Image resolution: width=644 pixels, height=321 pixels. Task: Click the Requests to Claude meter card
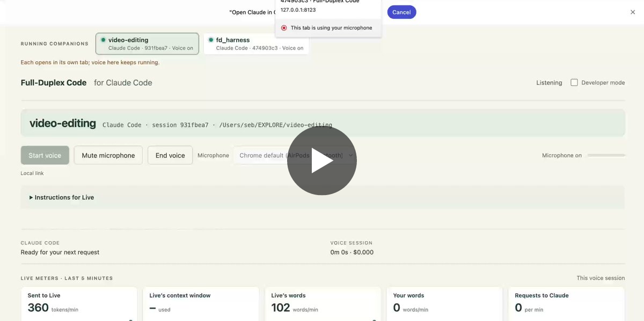point(566,304)
